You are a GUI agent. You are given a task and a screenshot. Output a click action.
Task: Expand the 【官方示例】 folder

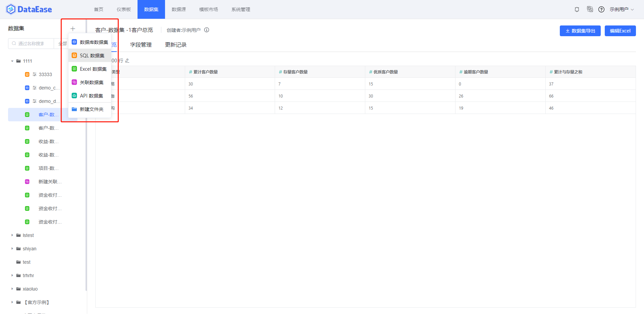click(12, 302)
